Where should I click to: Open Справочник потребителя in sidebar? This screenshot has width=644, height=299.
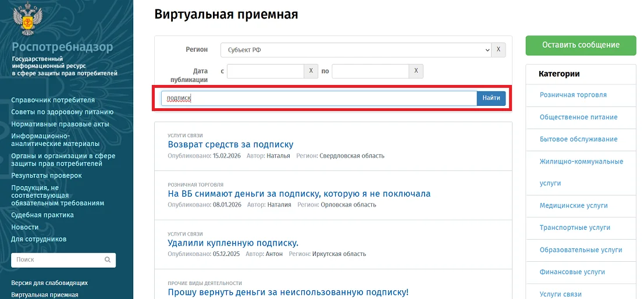click(x=53, y=100)
